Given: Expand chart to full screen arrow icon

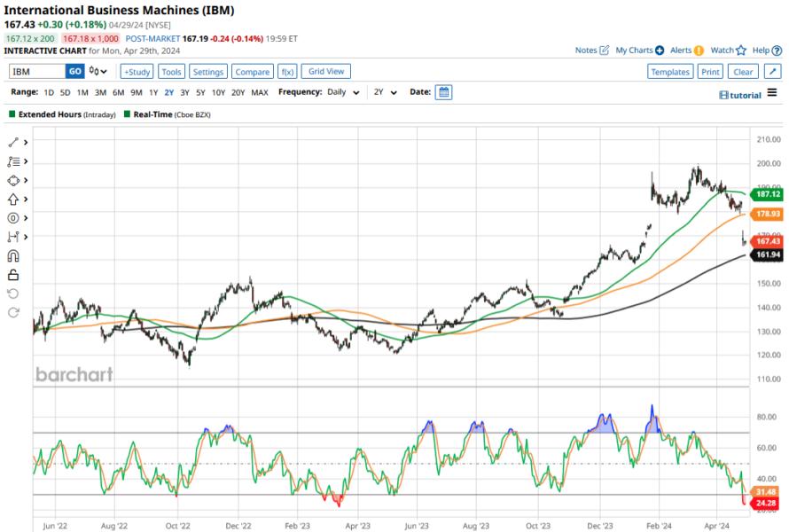Looking at the screenshot, I should [x=772, y=72].
